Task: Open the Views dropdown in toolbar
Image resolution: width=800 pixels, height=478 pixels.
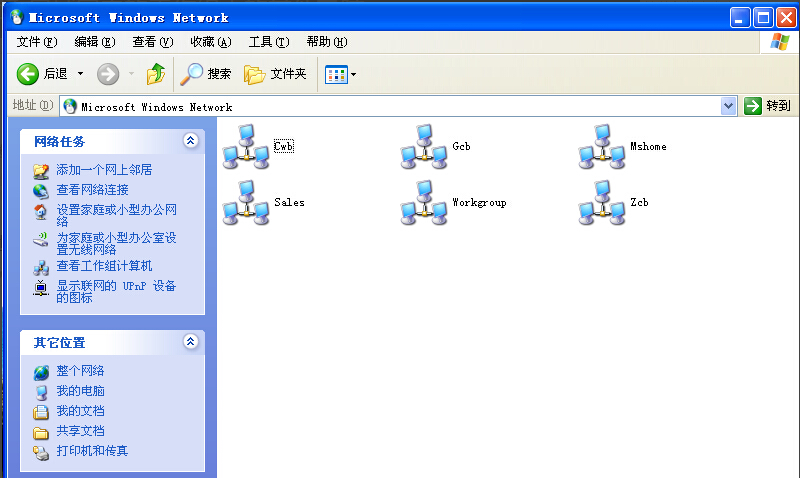Action: coord(340,74)
